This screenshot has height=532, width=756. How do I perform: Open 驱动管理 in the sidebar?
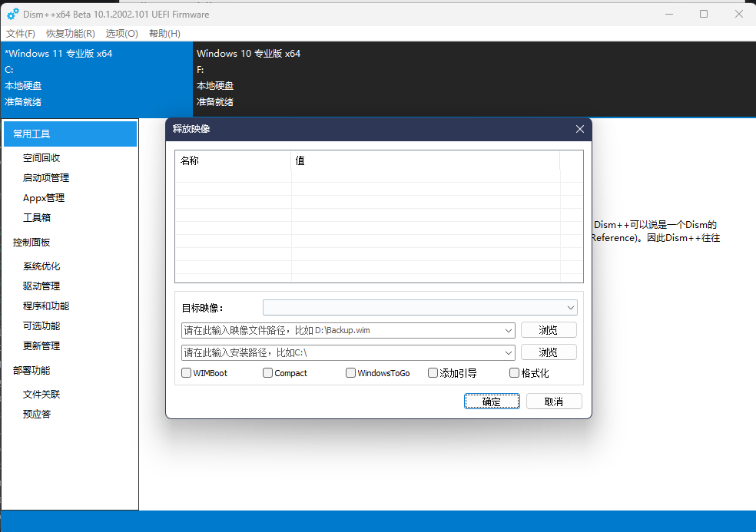pyautogui.click(x=41, y=286)
